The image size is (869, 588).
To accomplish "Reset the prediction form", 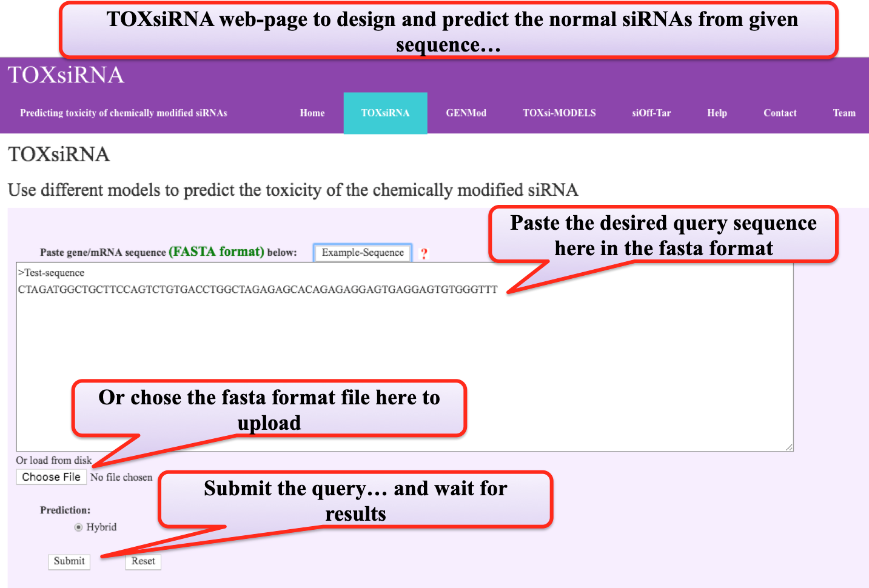I will click(143, 561).
